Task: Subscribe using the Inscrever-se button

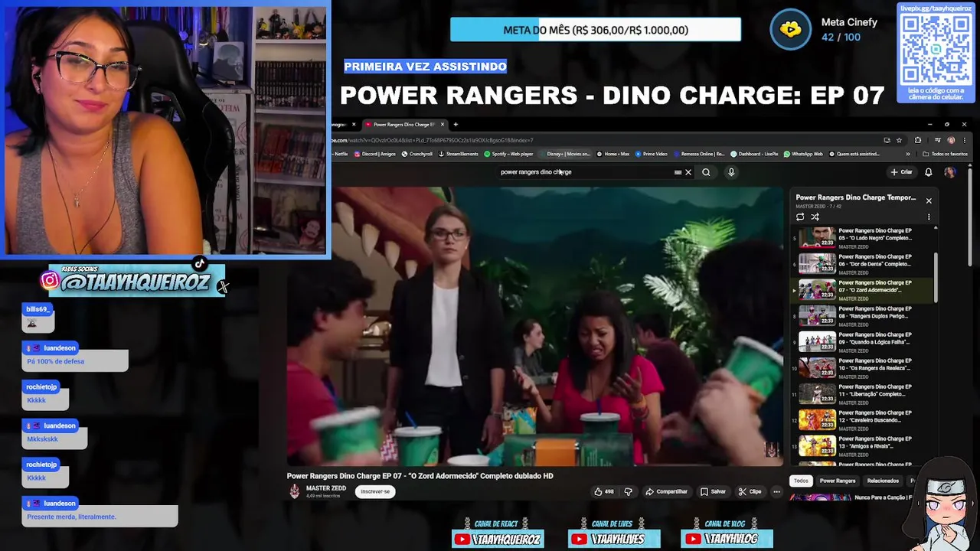Action: click(x=375, y=491)
